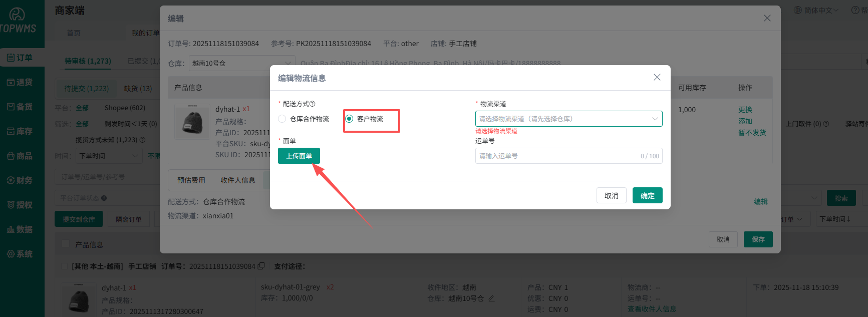
Task: Click the help icon beside 配送方式
Action: click(x=313, y=104)
